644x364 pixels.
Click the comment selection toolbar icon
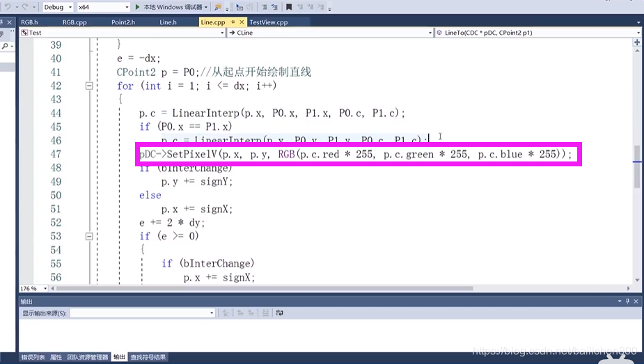pyautogui.click(x=264, y=7)
